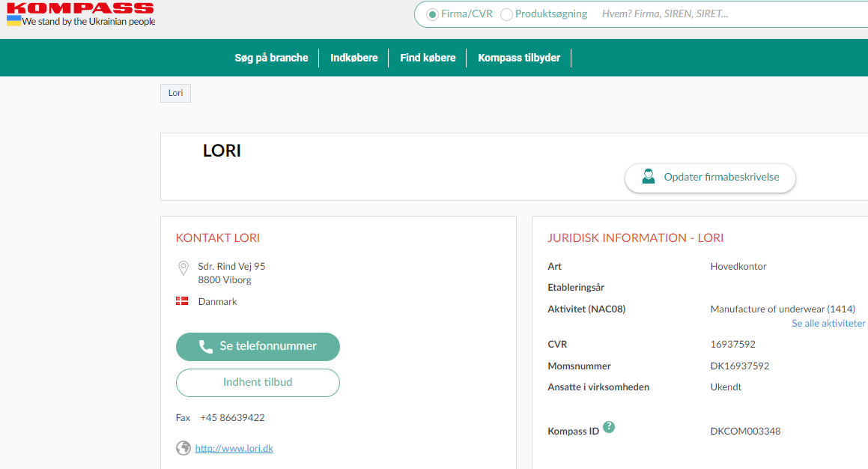Click the Kompass ID value DKCOM003348

(746, 432)
